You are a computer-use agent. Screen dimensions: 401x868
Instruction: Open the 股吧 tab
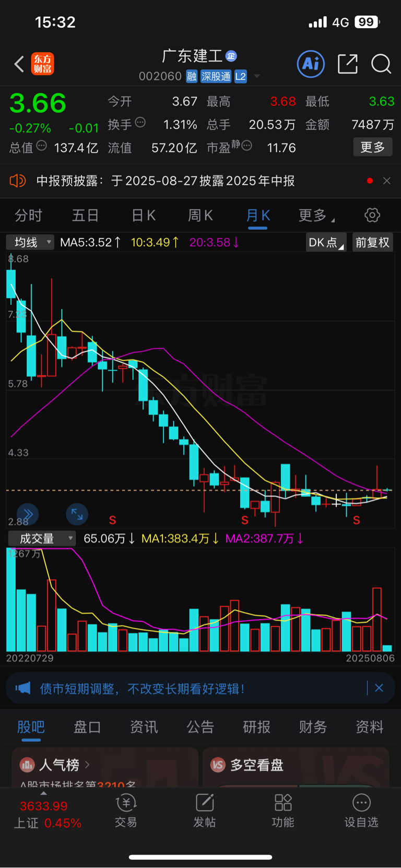point(31,727)
